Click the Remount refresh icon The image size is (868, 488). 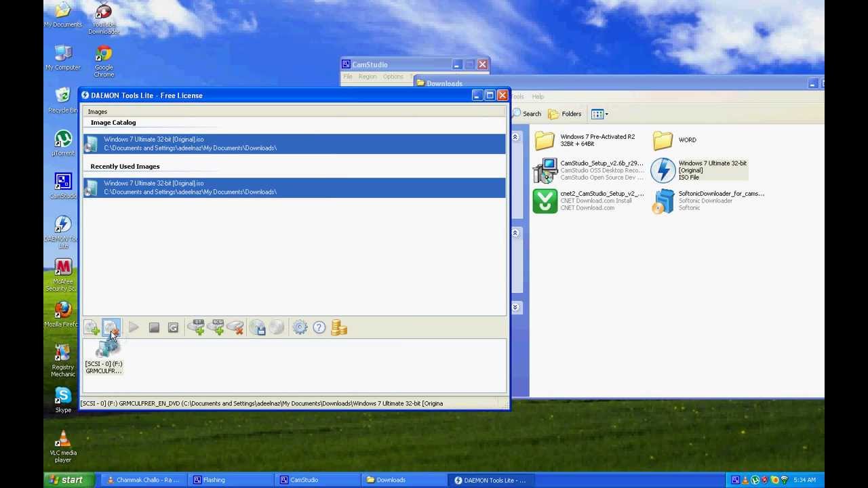point(173,328)
